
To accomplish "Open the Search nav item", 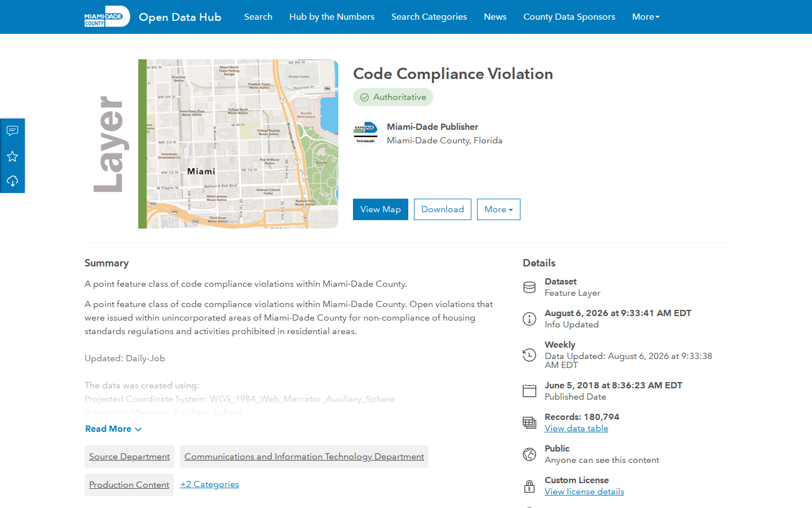I will point(258,17).
